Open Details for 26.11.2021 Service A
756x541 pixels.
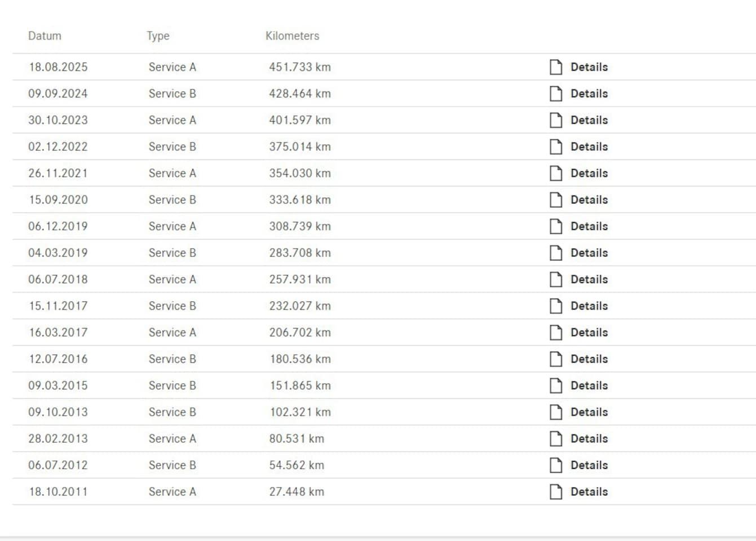coord(589,173)
